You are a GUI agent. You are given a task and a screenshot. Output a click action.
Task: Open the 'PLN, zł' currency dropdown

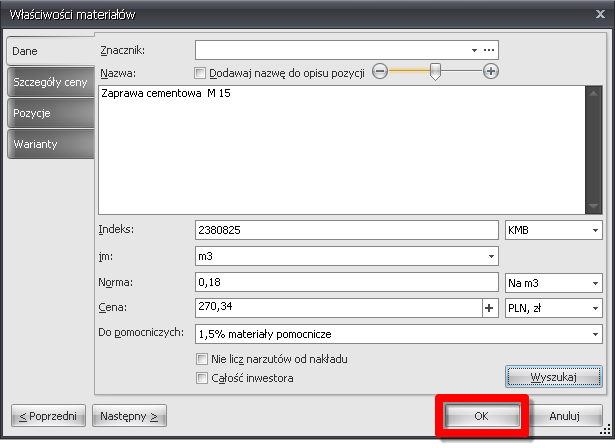point(595,308)
